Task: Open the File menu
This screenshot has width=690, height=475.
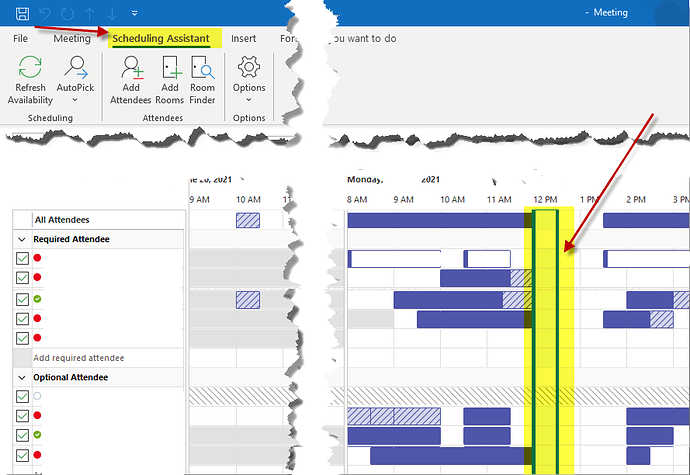Action: pyautogui.click(x=20, y=38)
